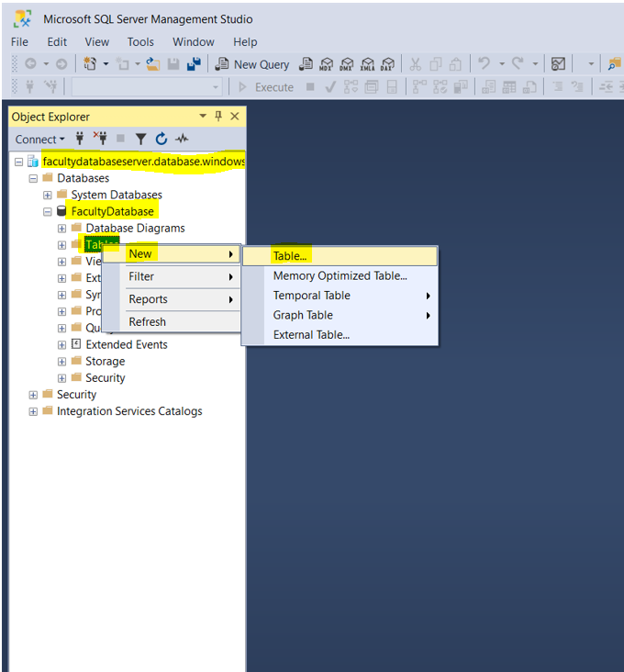
Task: Click the Copy icon in toolbar
Action: coord(436,64)
